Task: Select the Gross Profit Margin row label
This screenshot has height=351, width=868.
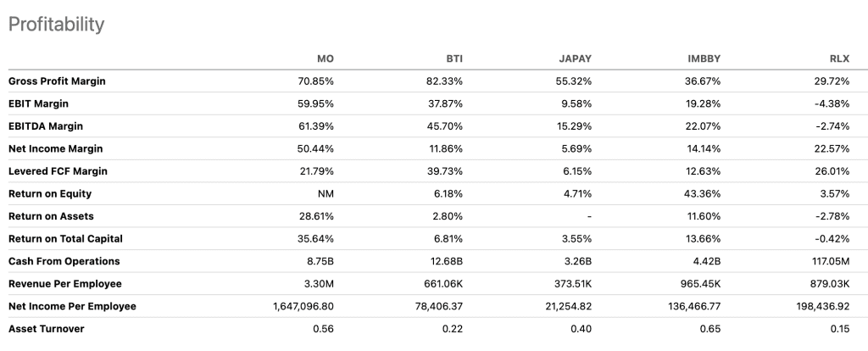Action: [x=57, y=81]
